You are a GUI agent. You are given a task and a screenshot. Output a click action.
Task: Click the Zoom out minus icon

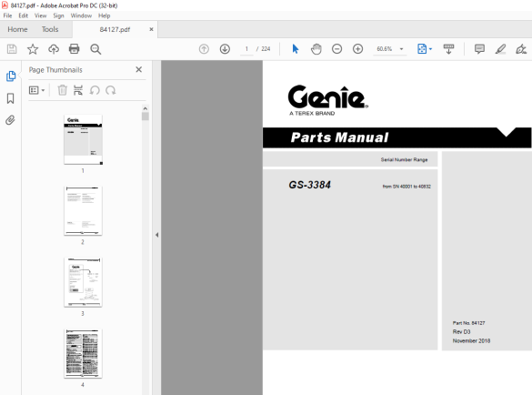point(336,49)
